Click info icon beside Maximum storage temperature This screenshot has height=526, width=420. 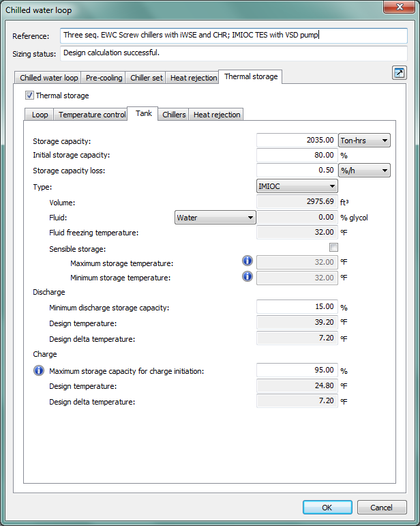coord(248,261)
